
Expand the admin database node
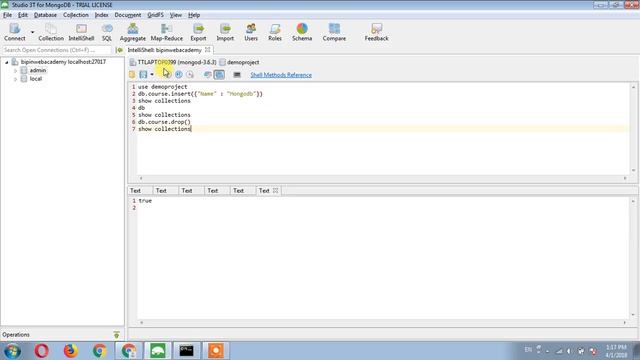click(x=16, y=71)
